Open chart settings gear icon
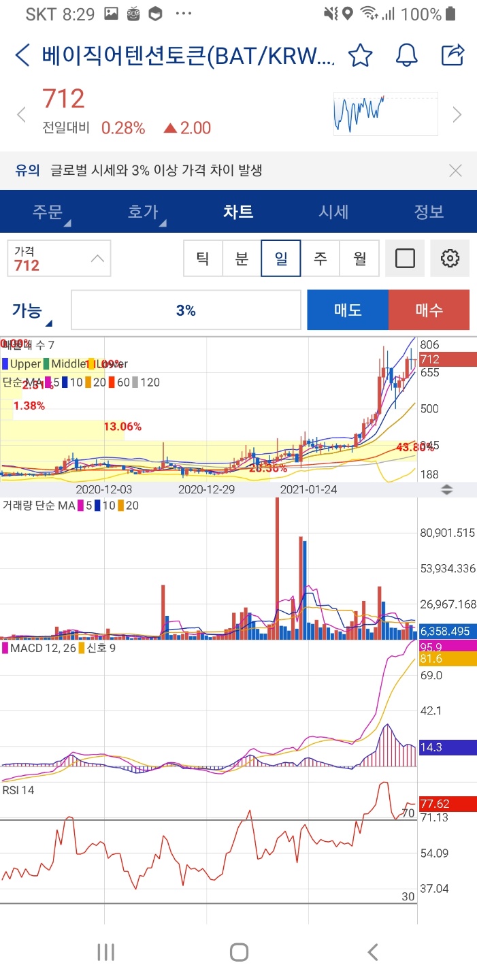The height and width of the screenshot is (980, 477). point(450,258)
